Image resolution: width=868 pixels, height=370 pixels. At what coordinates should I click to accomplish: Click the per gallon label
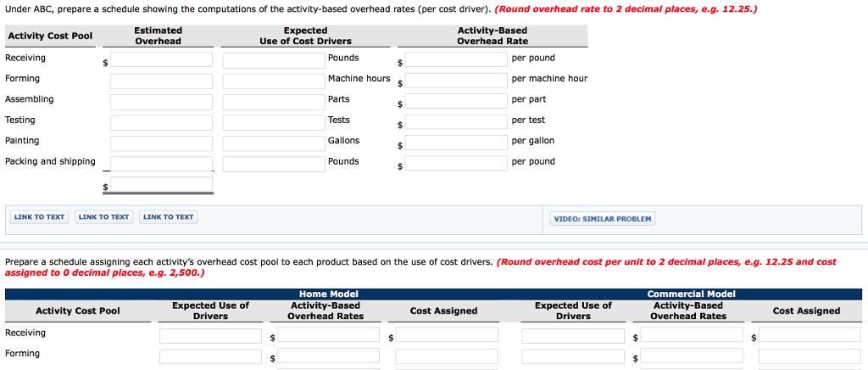[533, 141]
